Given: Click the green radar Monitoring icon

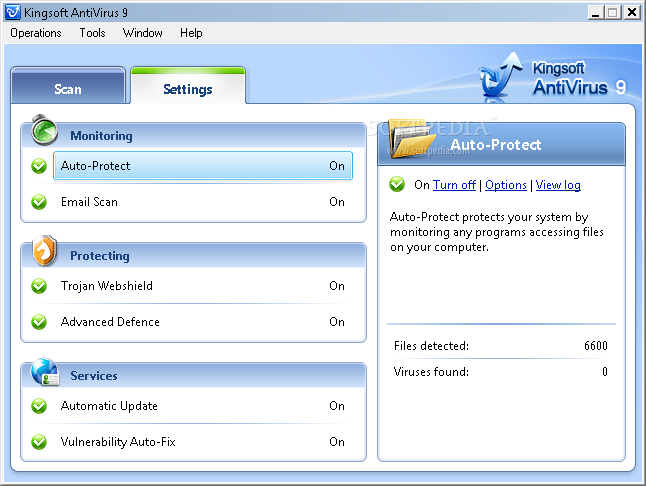Looking at the screenshot, I should [x=44, y=131].
